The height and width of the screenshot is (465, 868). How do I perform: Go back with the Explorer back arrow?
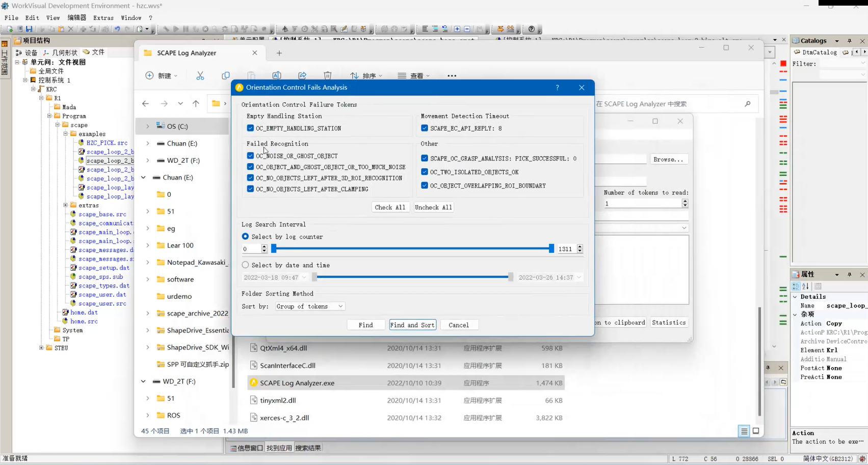tap(146, 104)
